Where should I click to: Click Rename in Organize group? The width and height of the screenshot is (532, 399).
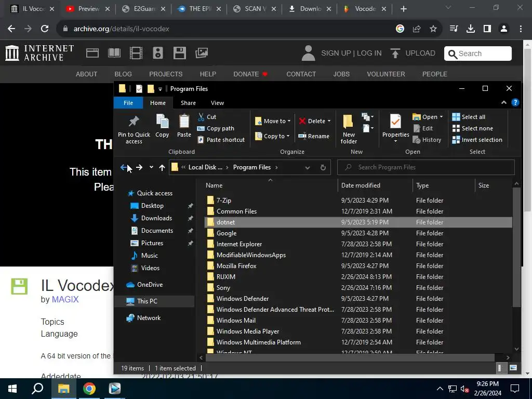tap(314, 136)
